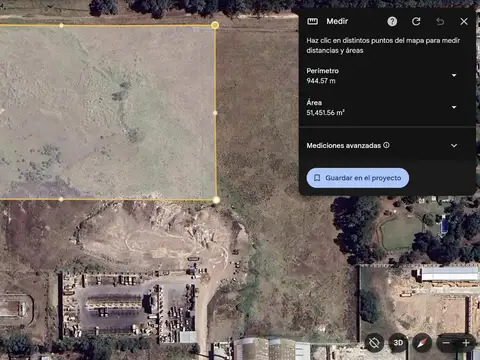The image size is (480, 360).
Task: Click the perimeter value 944.57 m
Action: point(321,81)
